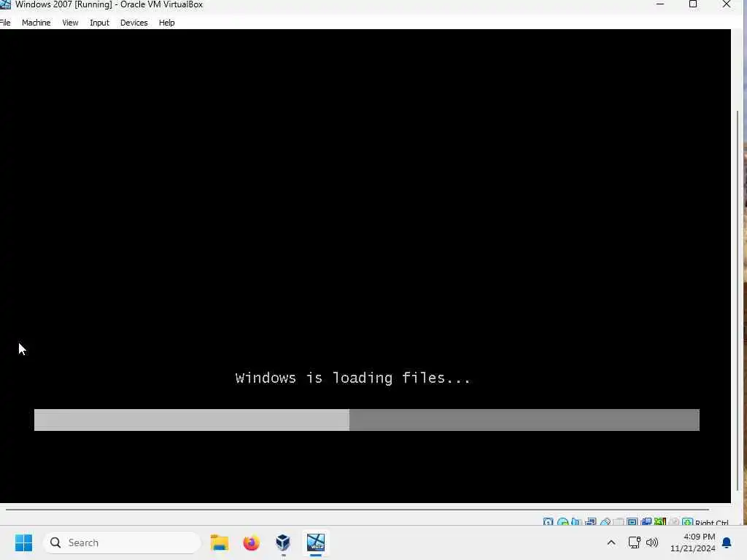Open the View menu

[x=70, y=23]
